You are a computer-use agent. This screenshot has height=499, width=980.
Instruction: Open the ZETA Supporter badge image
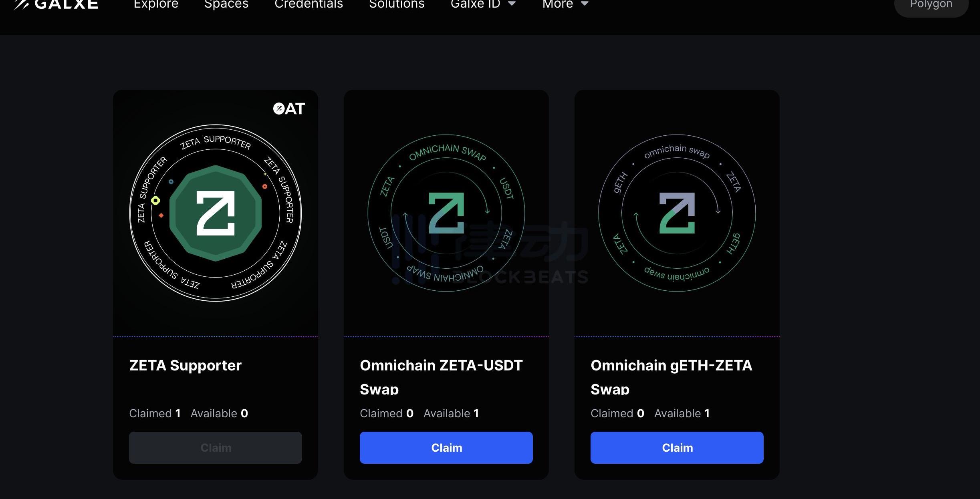pos(216,213)
